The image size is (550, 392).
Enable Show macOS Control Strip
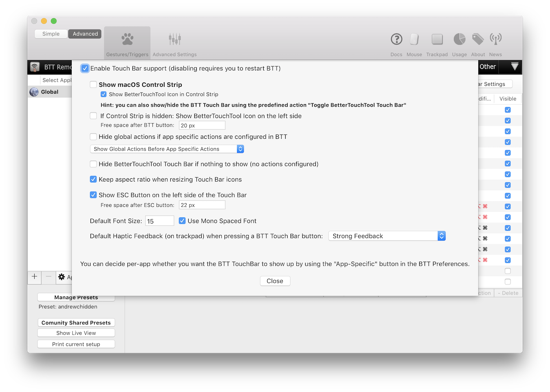tap(93, 85)
